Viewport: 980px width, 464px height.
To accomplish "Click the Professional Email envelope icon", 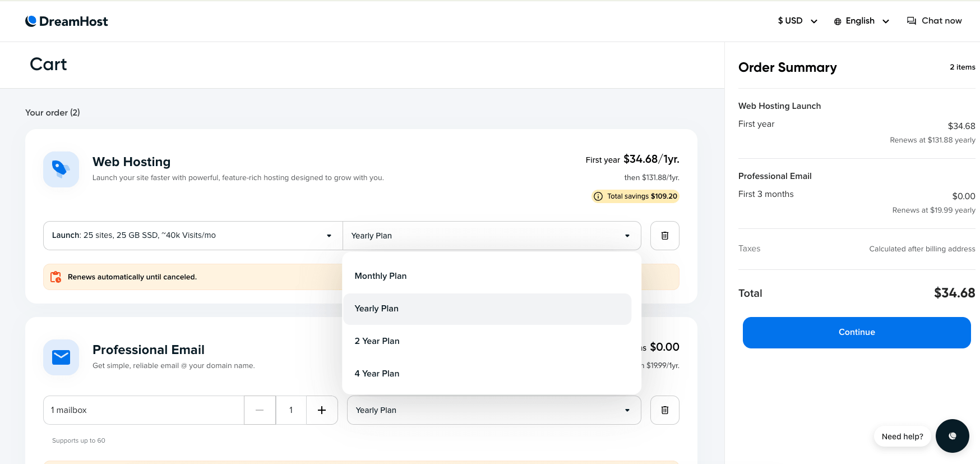I will point(61,357).
